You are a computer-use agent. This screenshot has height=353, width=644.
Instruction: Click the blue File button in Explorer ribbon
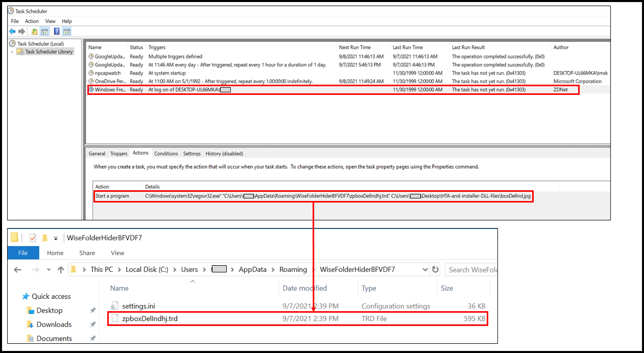(x=23, y=253)
